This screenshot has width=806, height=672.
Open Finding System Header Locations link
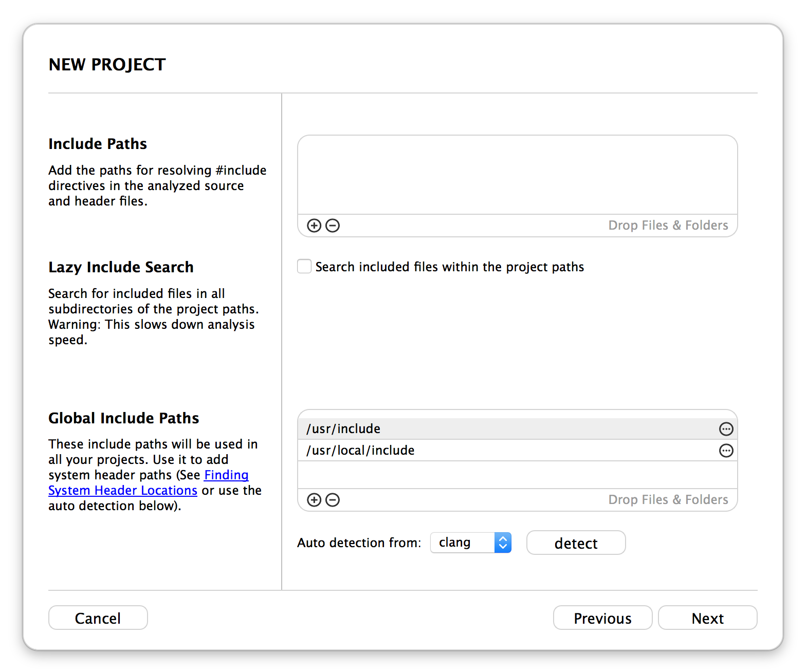[x=149, y=482]
